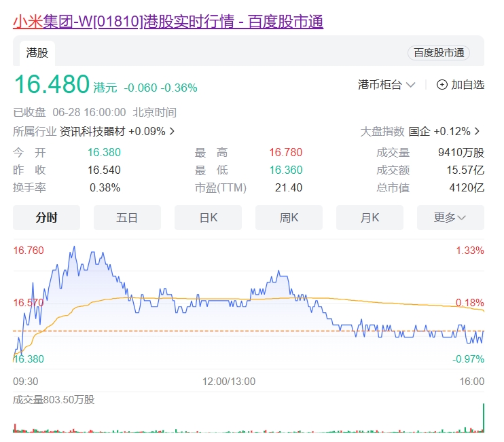Viewport: 504px width, 442px height.
Task: Click the plus circle icon to add favorite
Action: click(x=442, y=85)
